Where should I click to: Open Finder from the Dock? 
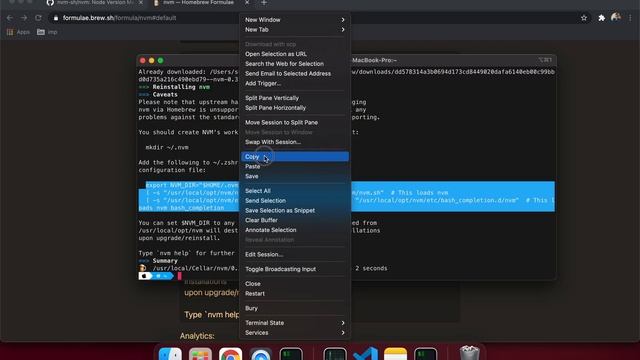click(x=170, y=354)
